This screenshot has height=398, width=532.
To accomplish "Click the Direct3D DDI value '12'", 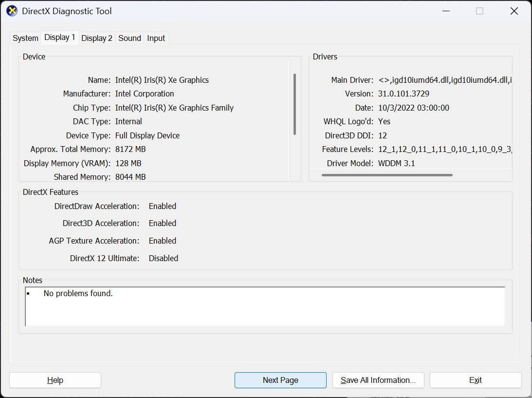I will point(383,135).
